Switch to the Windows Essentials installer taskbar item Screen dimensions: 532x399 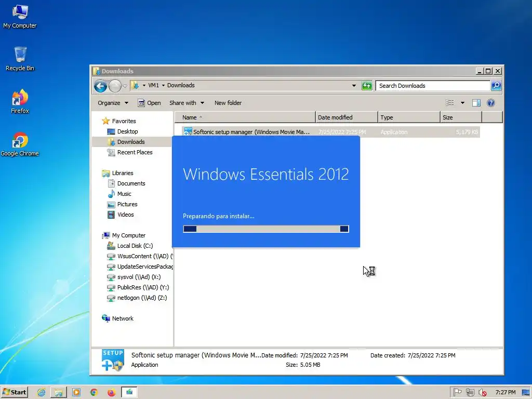(129, 393)
